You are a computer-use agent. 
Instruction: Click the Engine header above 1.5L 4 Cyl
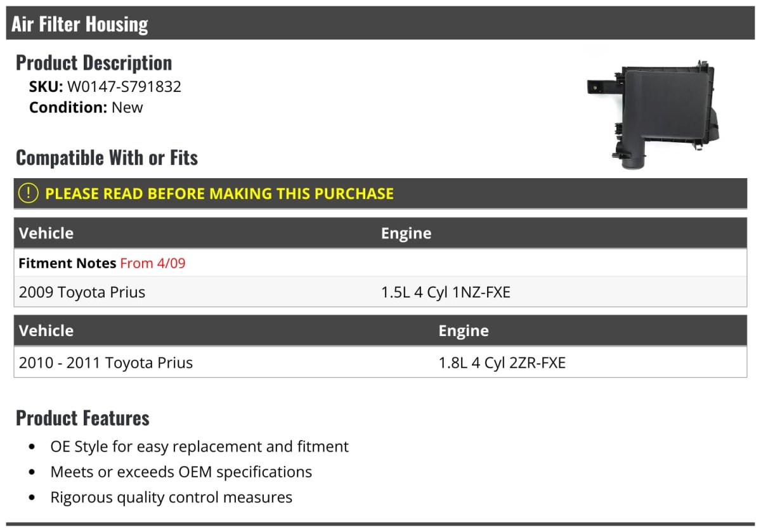406,233
